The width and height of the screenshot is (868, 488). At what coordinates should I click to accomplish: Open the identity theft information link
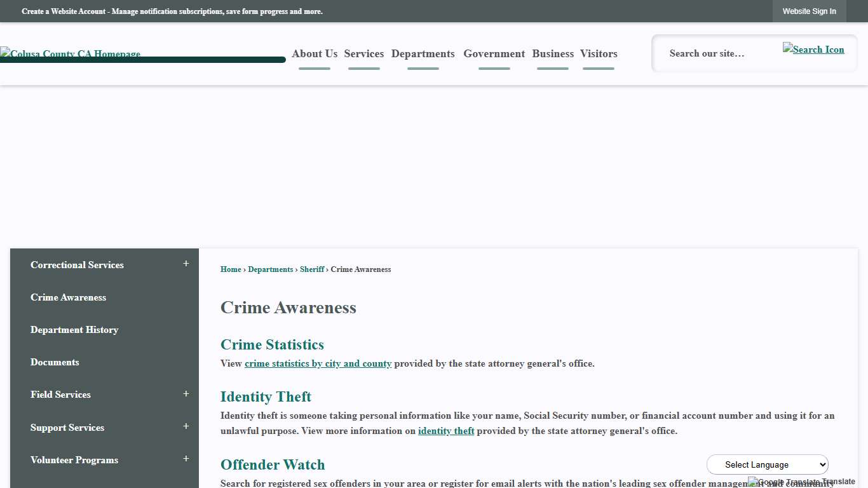[x=446, y=431]
